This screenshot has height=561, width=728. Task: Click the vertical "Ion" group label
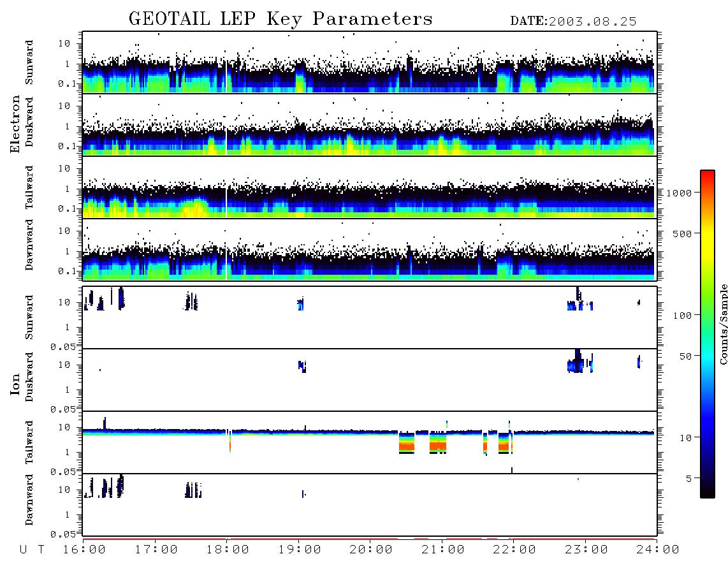(x=15, y=384)
